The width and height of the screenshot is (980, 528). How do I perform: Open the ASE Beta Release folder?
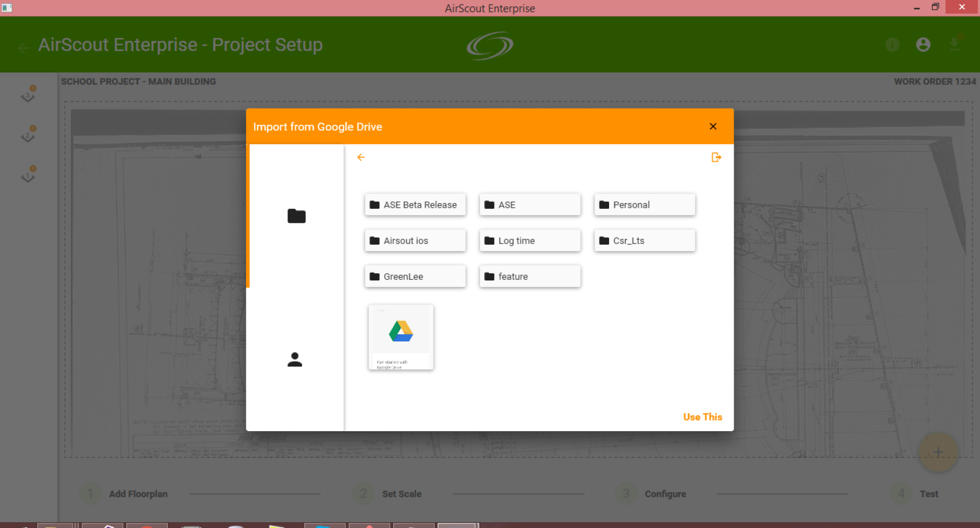[415, 205]
